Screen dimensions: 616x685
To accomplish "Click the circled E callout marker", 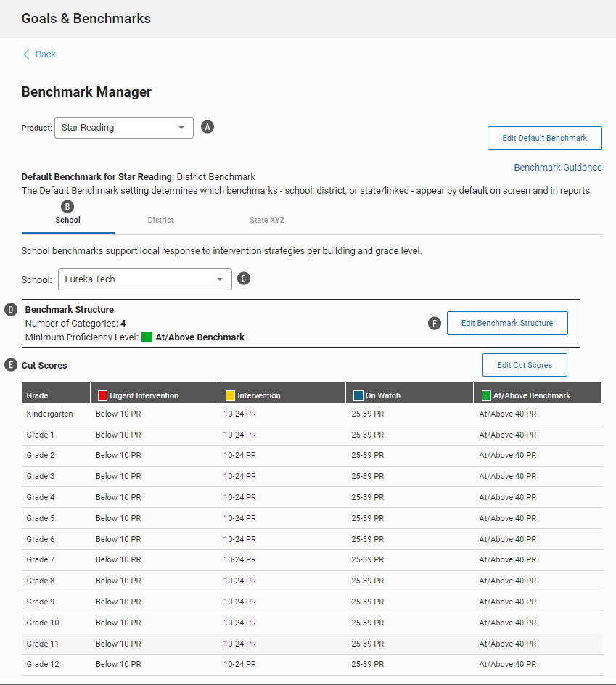I will pos(11,365).
